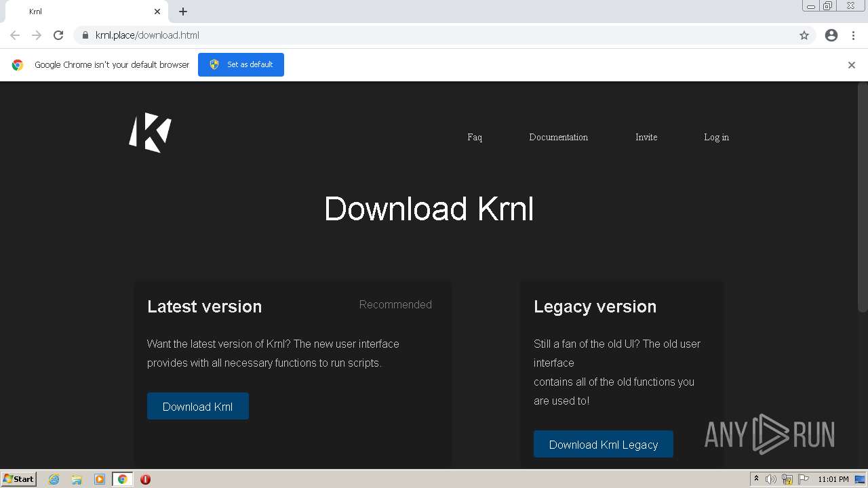Click the taskbar clock showing 11:01 PM
The image size is (868, 488).
833,479
